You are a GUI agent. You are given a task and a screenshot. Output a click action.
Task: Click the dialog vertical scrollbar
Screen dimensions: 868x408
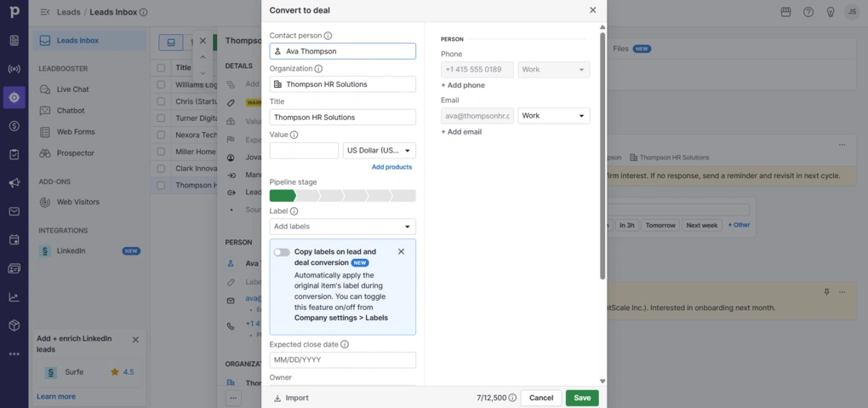click(602, 155)
